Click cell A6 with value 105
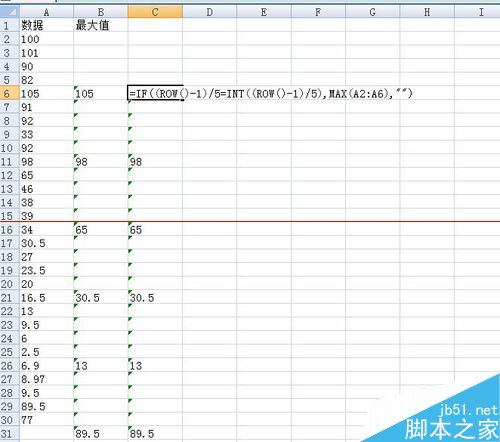Image resolution: width=500 pixels, height=442 pixels. 47,93
